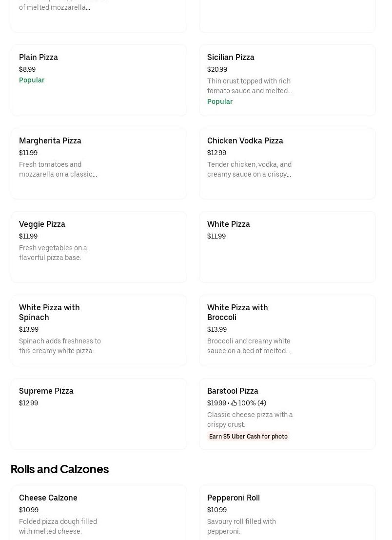Select the Barstool Pizza item
The width and height of the screenshot is (392, 540).
[287, 414]
